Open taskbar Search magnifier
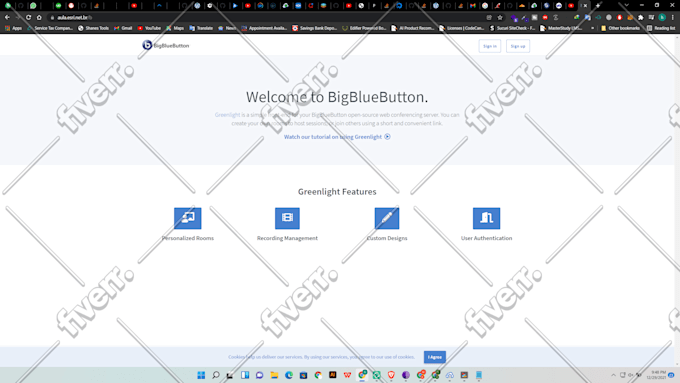Viewport: 680px width, 383px height. (216, 375)
